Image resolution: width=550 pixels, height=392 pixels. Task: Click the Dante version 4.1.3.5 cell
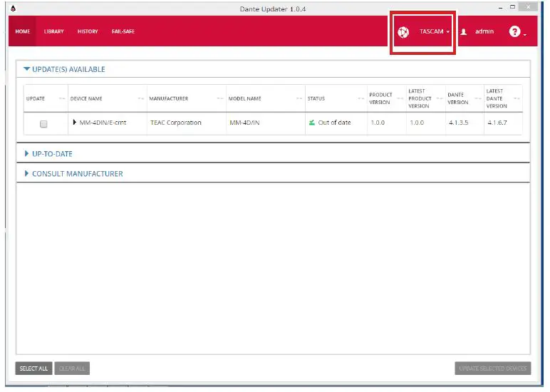point(458,123)
